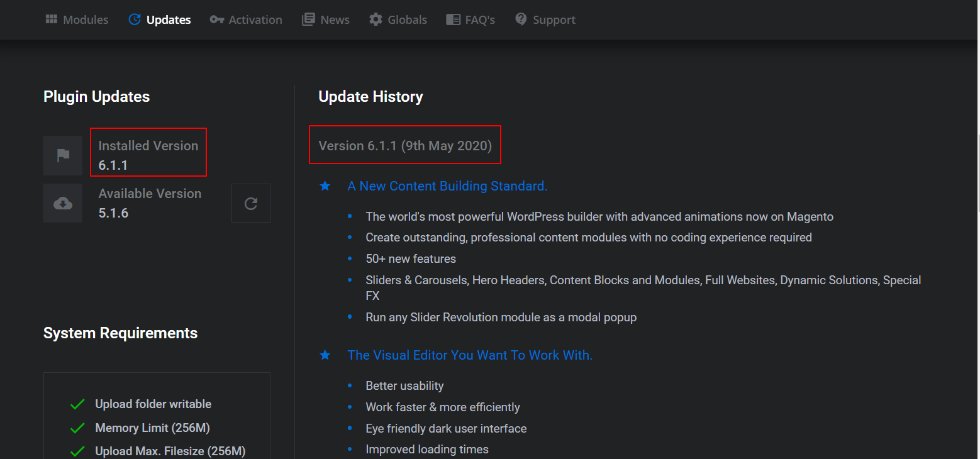
Task: Click the Version 6.1.1 (9th May 2020) heading
Action: (405, 146)
